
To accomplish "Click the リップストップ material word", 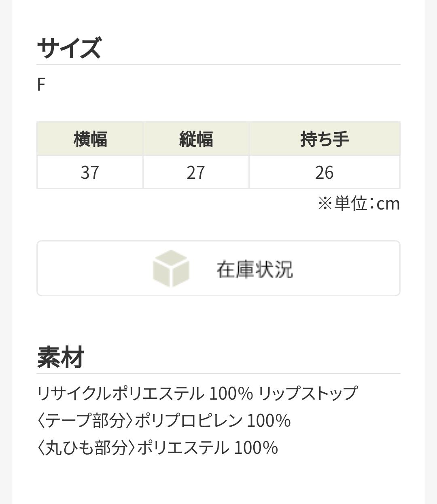I will pos(308,393).
